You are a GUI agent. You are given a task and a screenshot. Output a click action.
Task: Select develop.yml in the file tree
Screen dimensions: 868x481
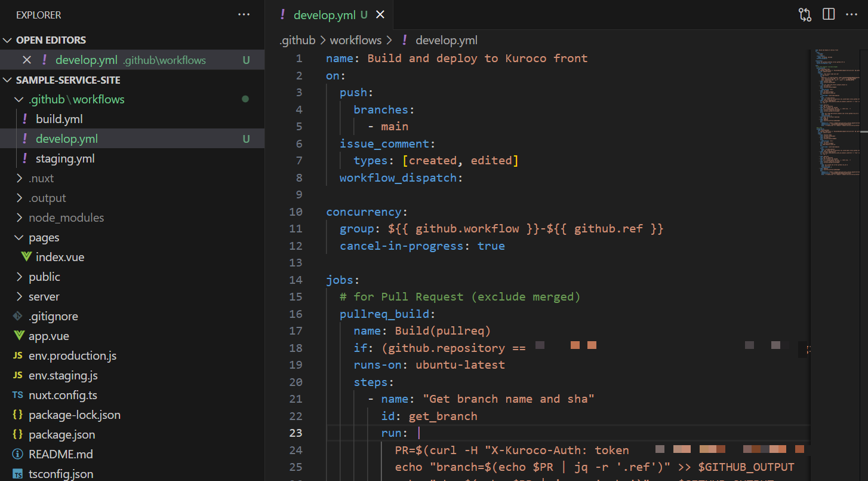point(67,139)
